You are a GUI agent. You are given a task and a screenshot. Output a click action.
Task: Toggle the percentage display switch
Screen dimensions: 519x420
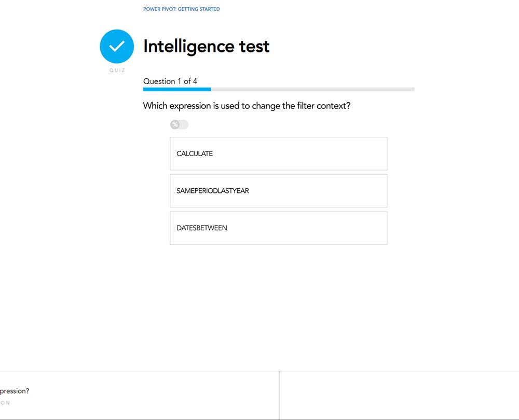[x=179, y=124]
